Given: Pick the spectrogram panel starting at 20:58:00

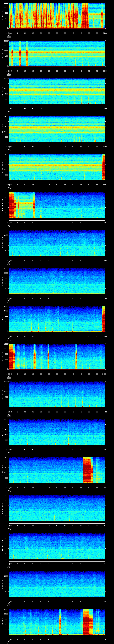Looking at the screenshot, I should click(57, 318).
